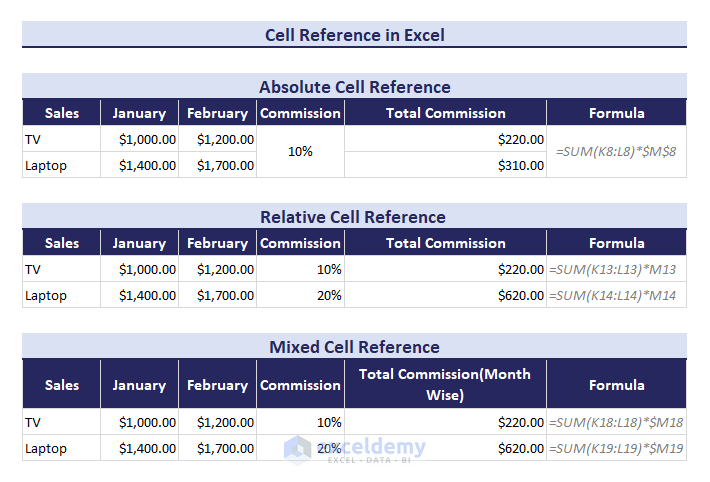This screenshot has width=710, height=482.
Task: Click the "Mixed Cell Reference" heading
Action: (354, 347)
